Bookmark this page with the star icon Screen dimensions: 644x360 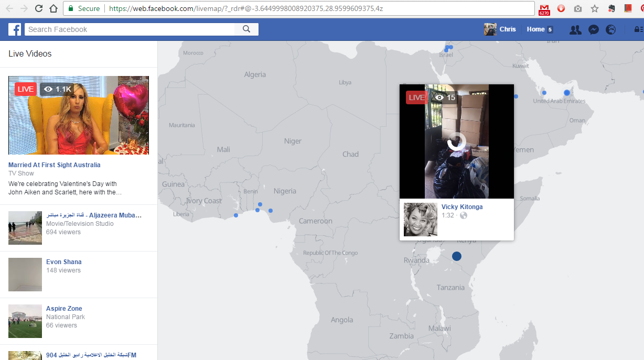coord(594,8)
